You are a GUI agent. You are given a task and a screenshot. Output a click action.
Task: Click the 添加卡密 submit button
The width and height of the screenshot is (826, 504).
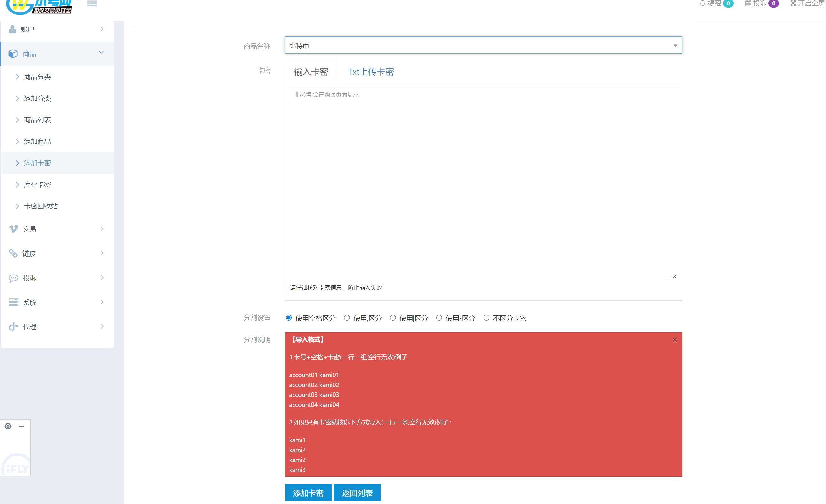308,492
